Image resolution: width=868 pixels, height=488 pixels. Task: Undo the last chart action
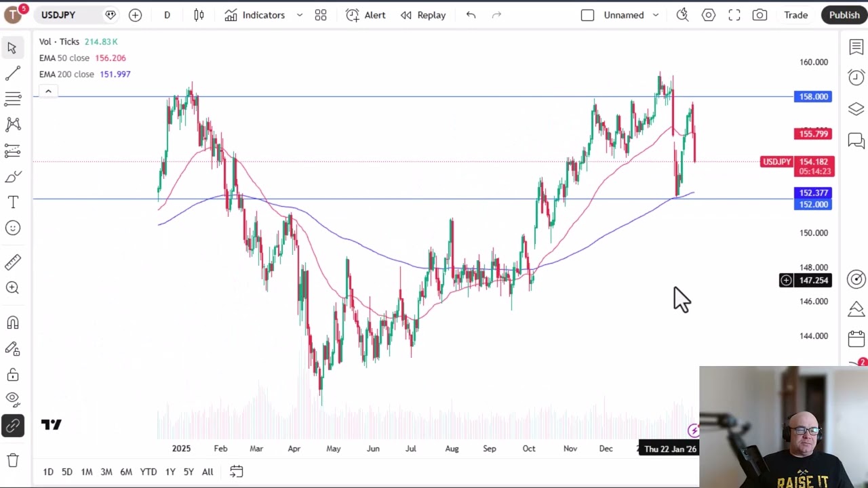[x=471, y=15]
